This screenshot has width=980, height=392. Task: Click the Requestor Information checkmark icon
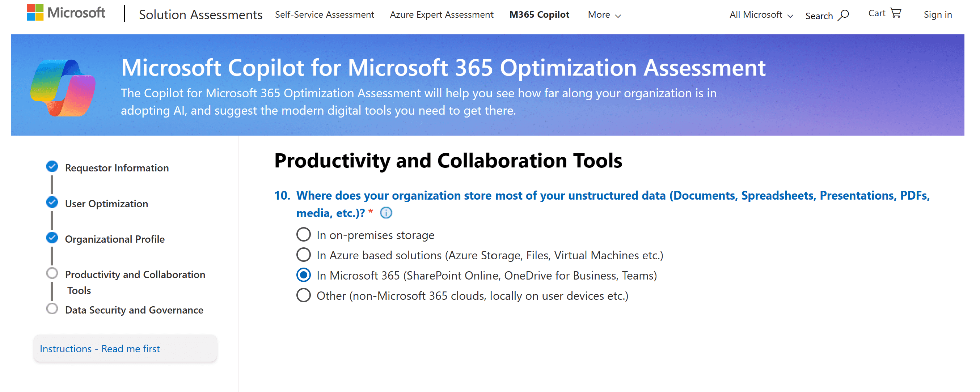(x=52, y=167)
